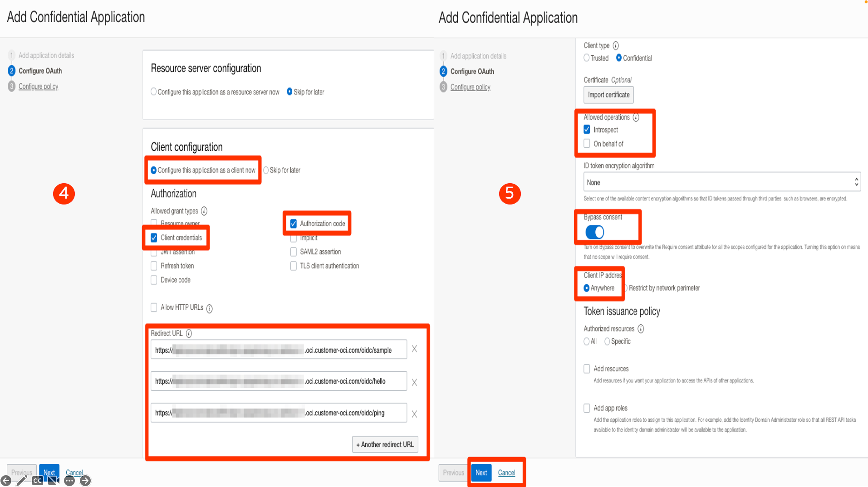The image size is (868, 487).
Task: Open the ID token encryption algorithm dropdown
Action: [721, 181]
